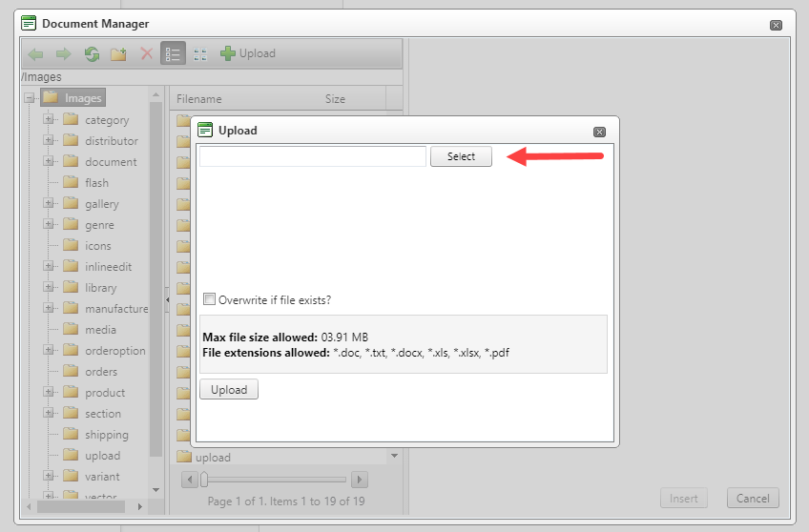This screenshot has height=532, width=809.
Task: Click the Insert button
Action: tap(684, 499)
